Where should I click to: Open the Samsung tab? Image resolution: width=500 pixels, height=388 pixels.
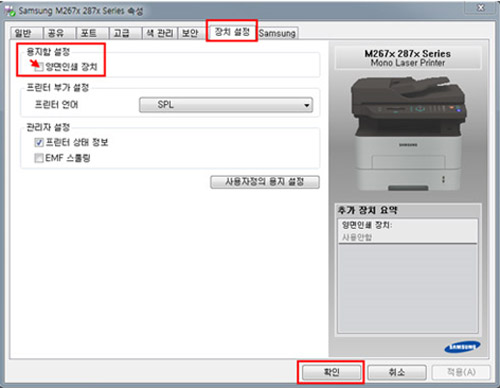click(277, 33)
